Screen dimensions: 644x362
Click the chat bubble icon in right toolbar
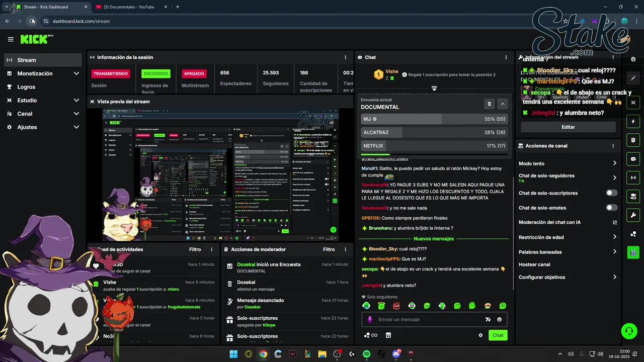[x=633, y=159]
